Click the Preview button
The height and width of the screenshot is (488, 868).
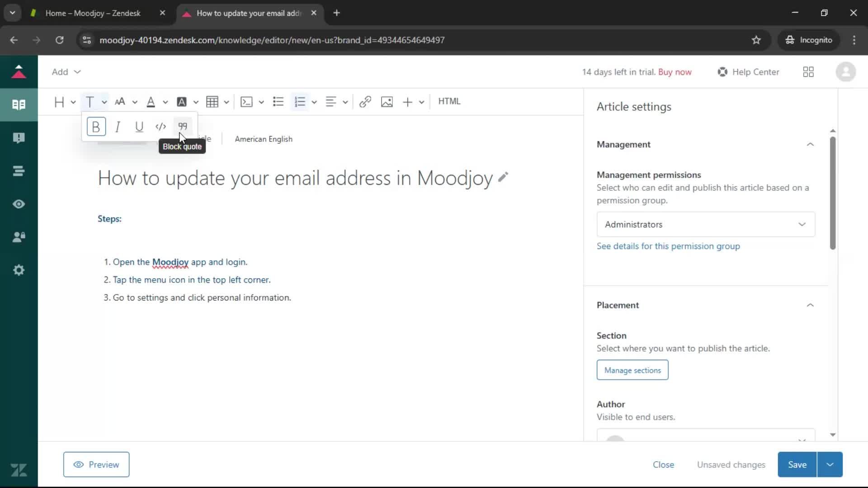[96, 465]
